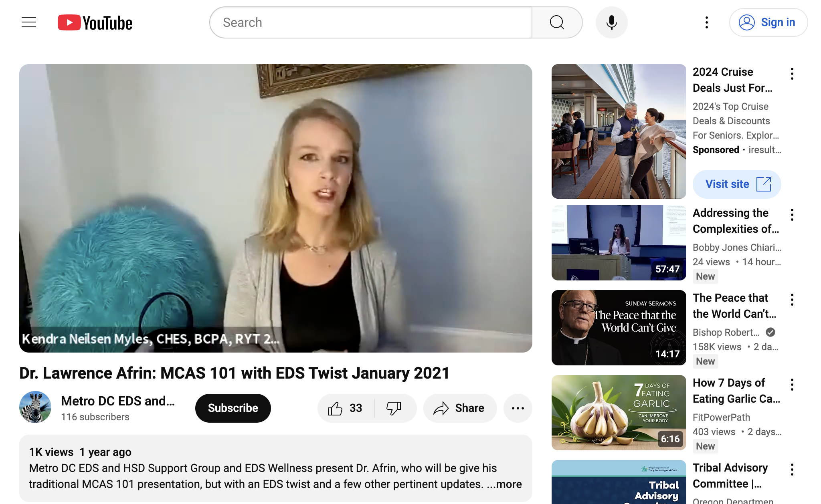The image size is (821, 504).
Task: Open Metro DC EDS channel avatar
Action: [35, 407]
